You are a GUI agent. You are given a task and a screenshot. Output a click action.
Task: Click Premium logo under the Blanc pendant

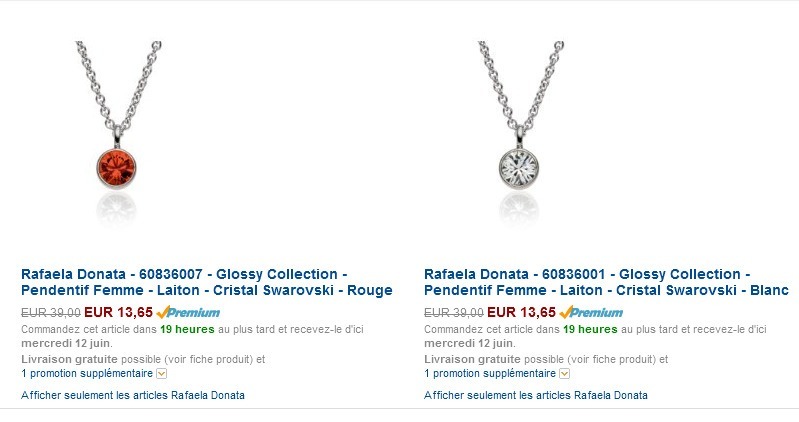pos(591,312)
